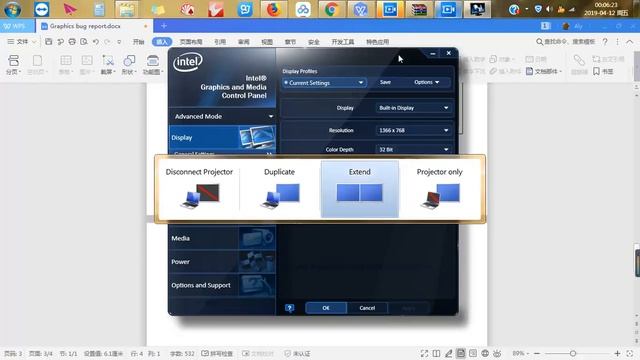Click the WPS redo icon
The width and height of the screenshot is (640, 360).
pyautogui.click(x=107, y=42)
